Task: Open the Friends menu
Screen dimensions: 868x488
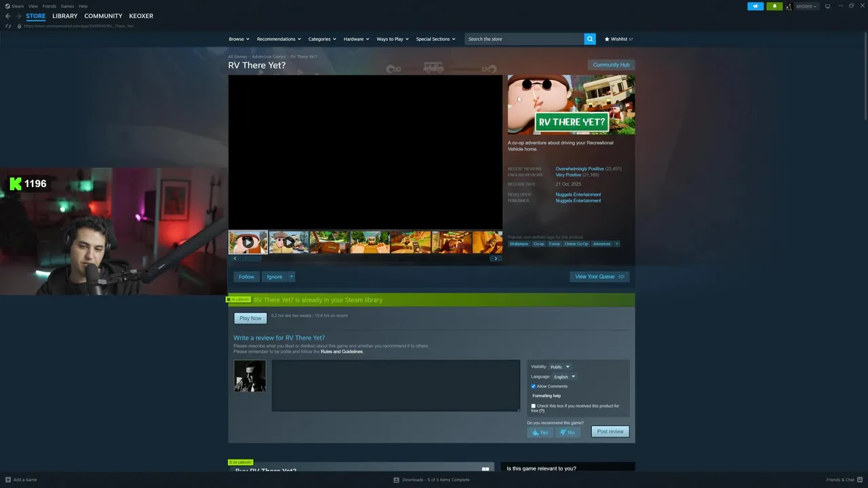Action: pyautogui.click(x=50, y=6)
